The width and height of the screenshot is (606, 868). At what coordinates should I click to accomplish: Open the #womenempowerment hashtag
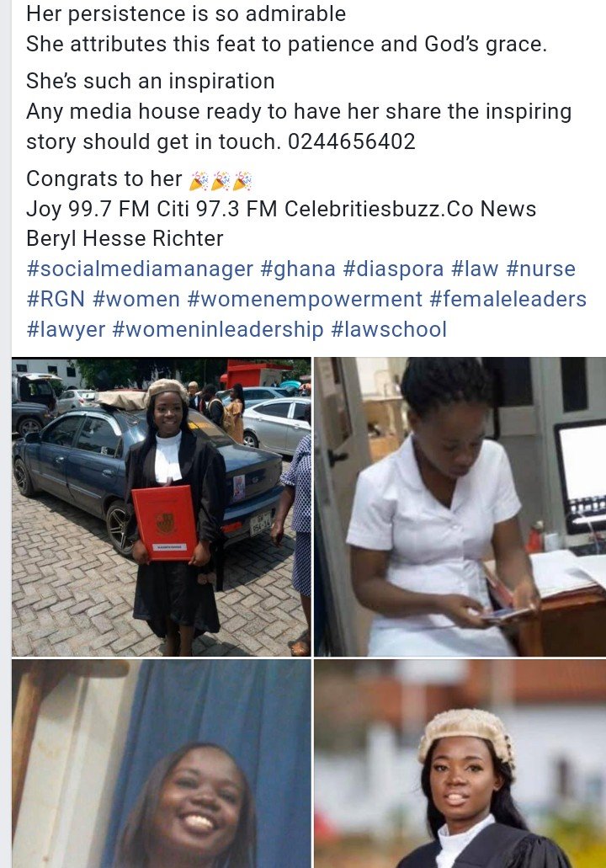point(305,300)
